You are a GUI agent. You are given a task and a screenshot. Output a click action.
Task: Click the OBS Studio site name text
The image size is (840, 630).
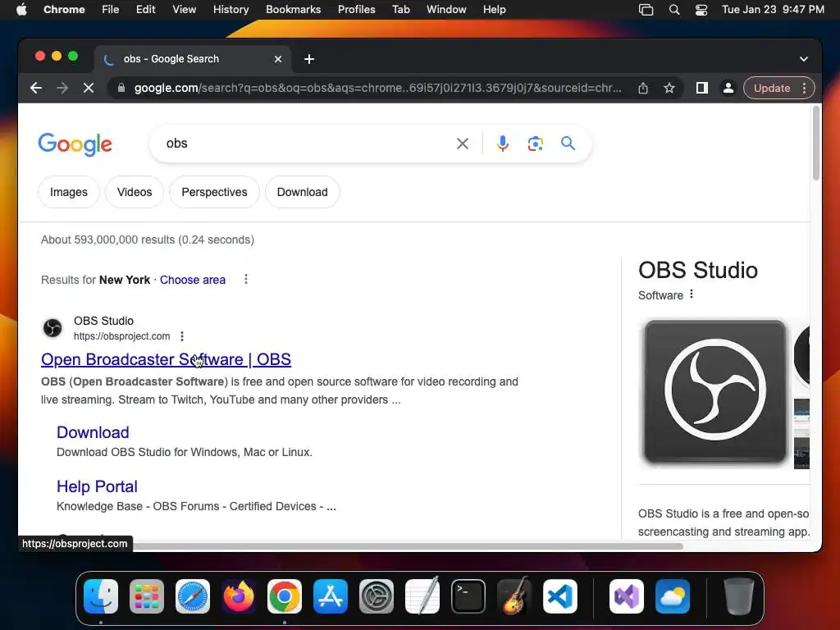coord(103,321)
